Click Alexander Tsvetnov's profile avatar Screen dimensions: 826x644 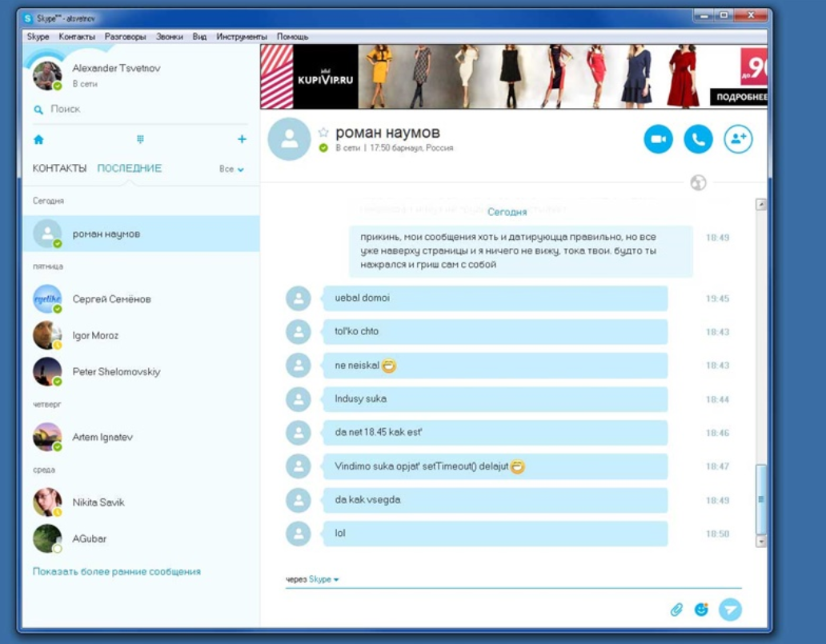click(47, 75)
